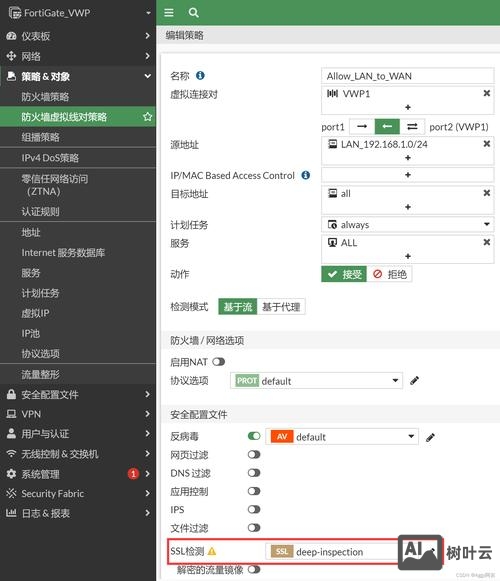This screenshot has width=500, height=581.
Task: Select port1 to port2 right arrow direction
Action: click(x=362, y=127)
